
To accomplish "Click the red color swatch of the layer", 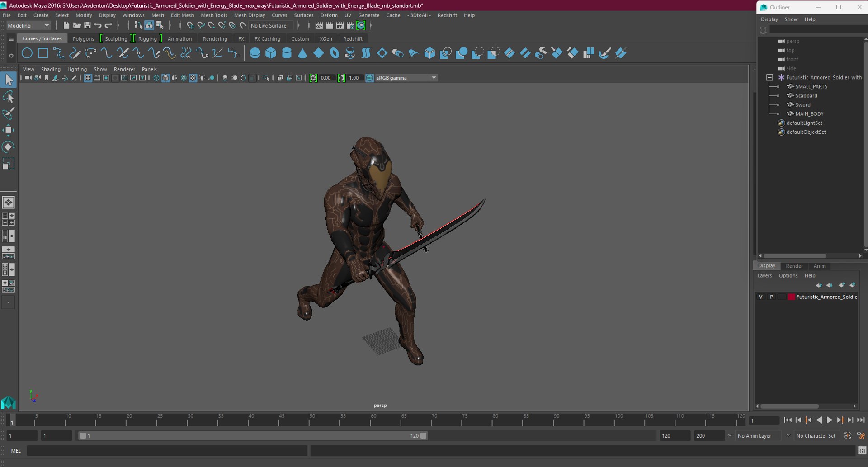I will (791, 297).
